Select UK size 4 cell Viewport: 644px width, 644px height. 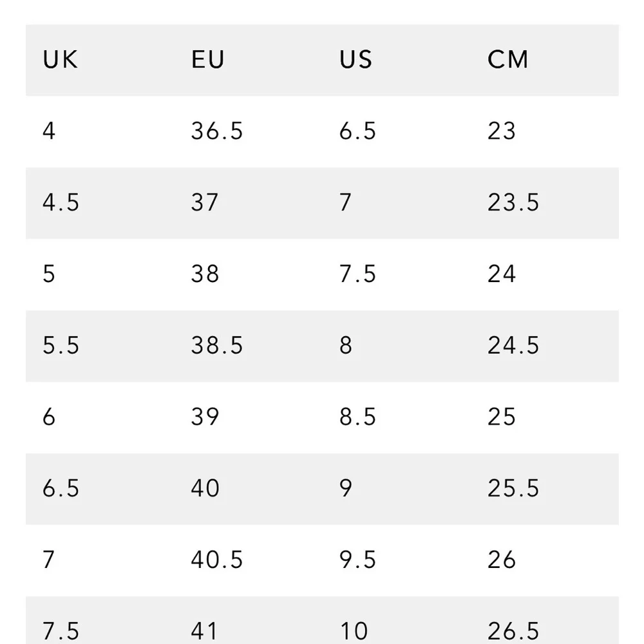pyautogui.click(x=49, y=131)
